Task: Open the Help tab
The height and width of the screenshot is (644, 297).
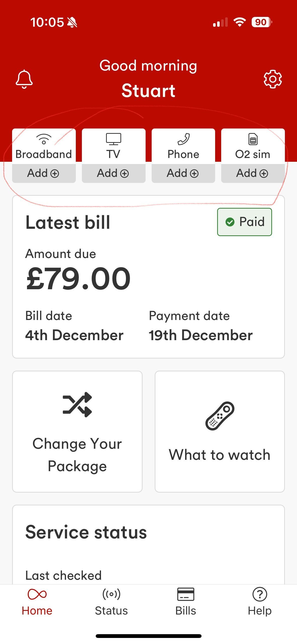Action: coord(260,602)
